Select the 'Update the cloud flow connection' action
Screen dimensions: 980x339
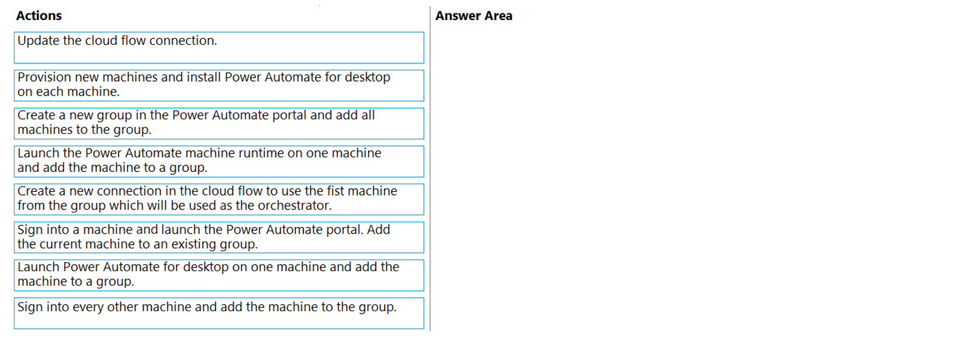219,48
